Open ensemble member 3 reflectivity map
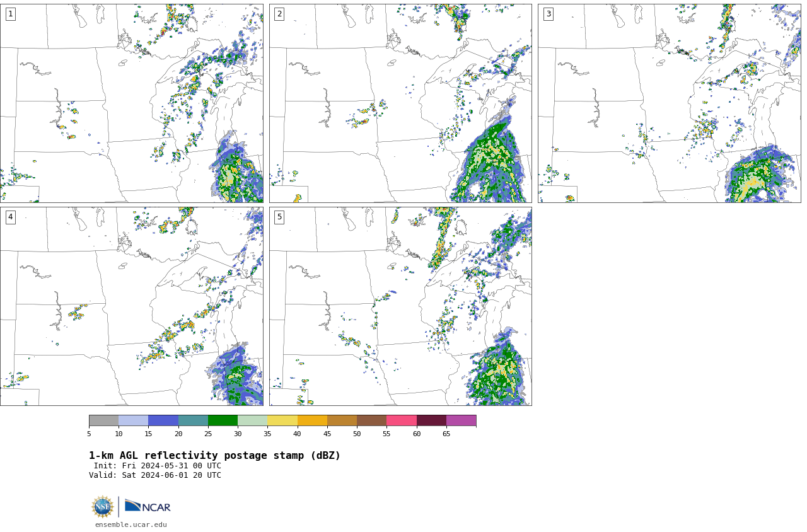Viewport: 807px width, 532px height. pyautogui.click(x=670, y=103)
